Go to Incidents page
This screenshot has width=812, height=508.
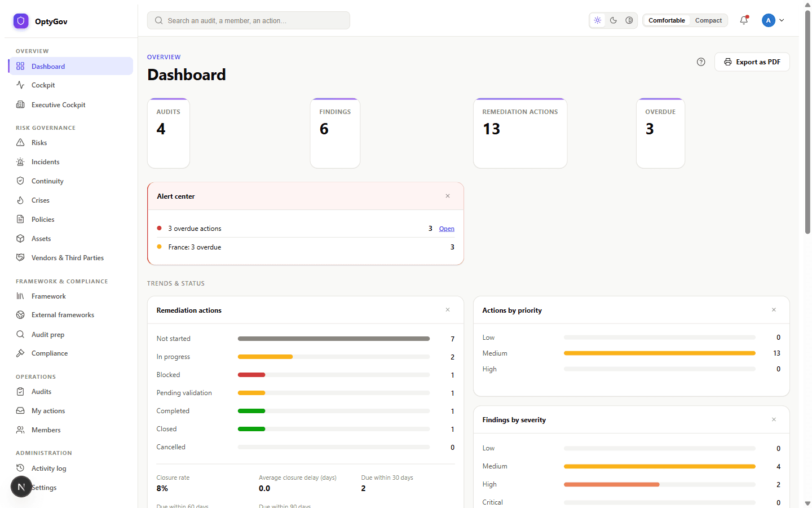point(70,162)
